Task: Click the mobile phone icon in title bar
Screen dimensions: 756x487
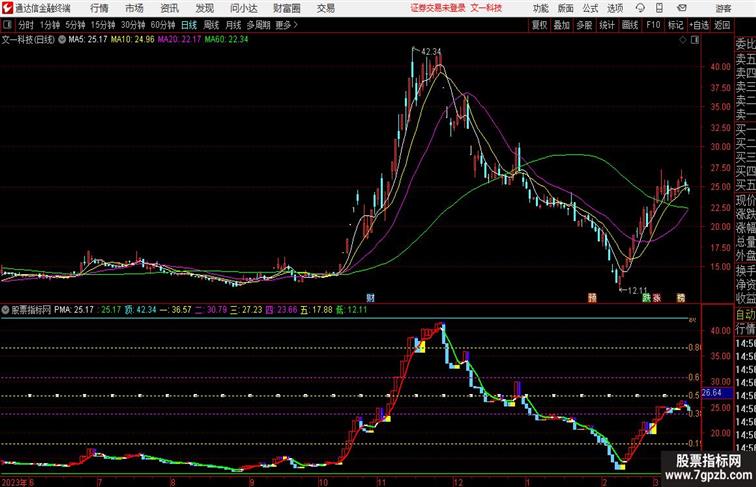Action: pos(660,8)
